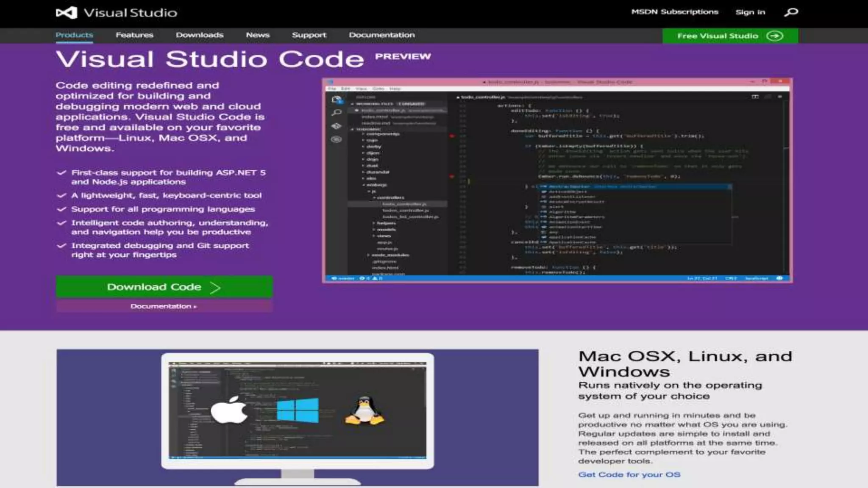
Task: Click the Documentation link under Download Code
Action: tap(164, 306)
